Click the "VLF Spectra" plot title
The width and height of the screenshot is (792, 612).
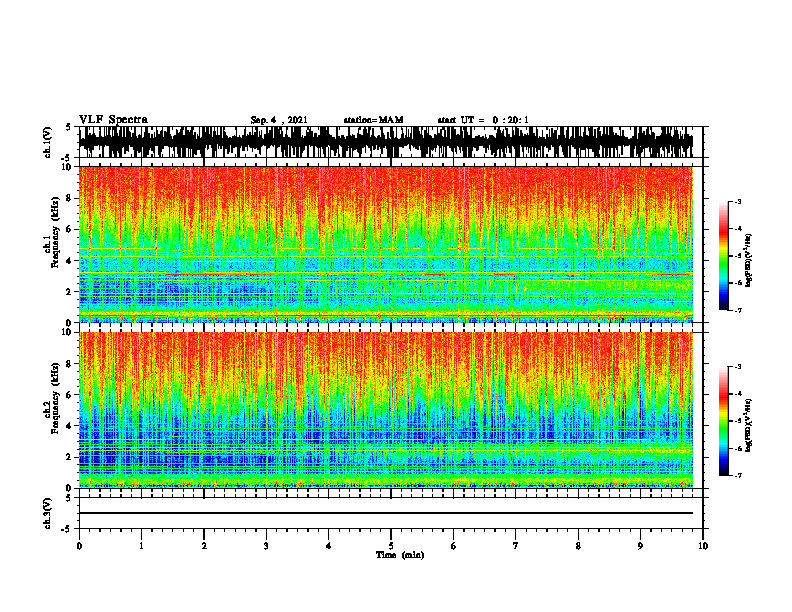tap(113, 120)
